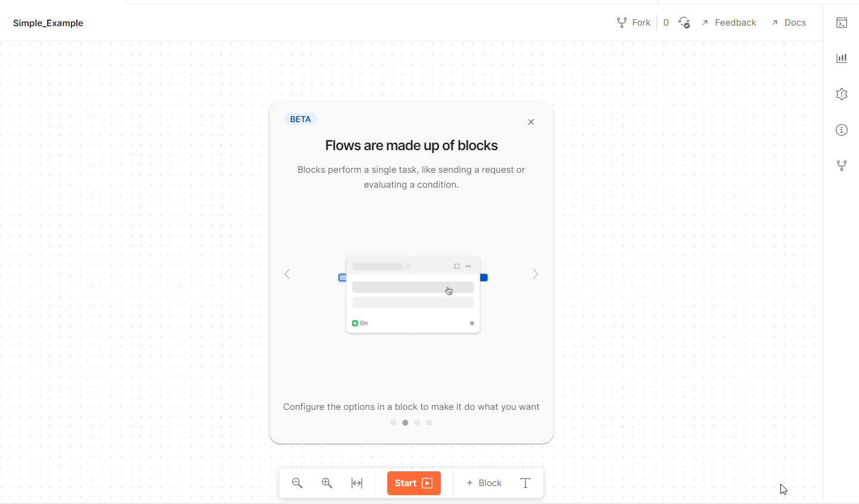Show flow info from the sidebar info icon
Image resolution: width=859 pixels, height=504 pixels.
click(842, 130)
